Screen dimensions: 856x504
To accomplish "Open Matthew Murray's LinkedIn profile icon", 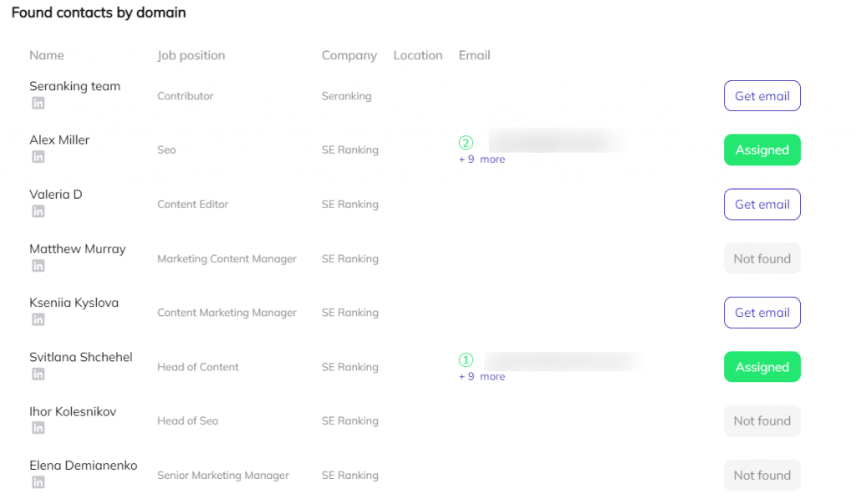I will tap(38, 266).
